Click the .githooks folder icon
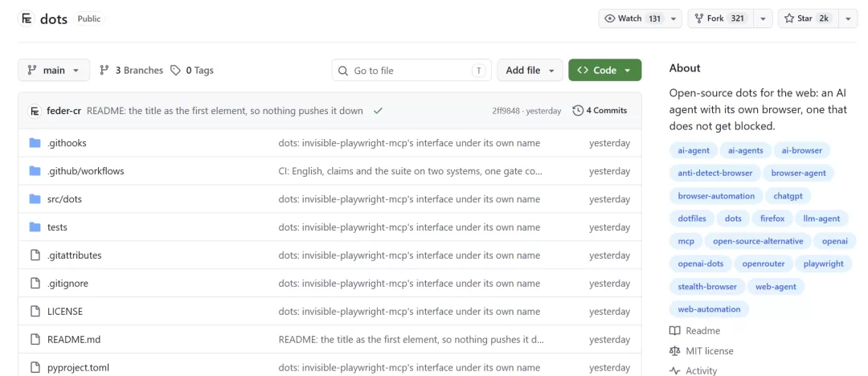Image resolution: width=868 pixels, height=376 pixels. coord(35,143)
